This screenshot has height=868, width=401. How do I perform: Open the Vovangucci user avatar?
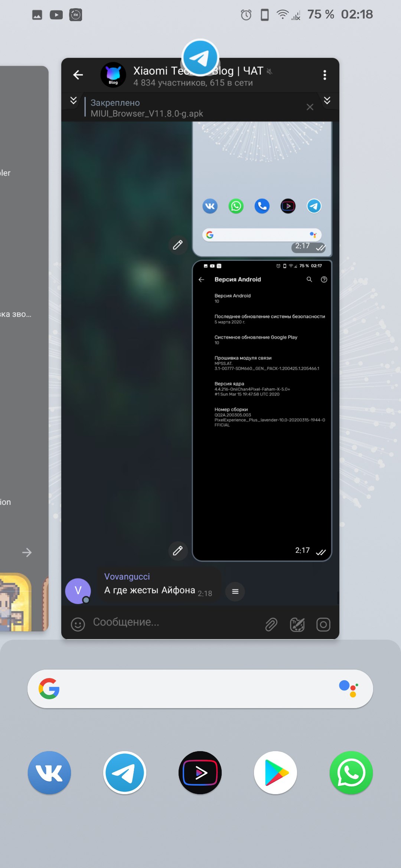[78, 591]
